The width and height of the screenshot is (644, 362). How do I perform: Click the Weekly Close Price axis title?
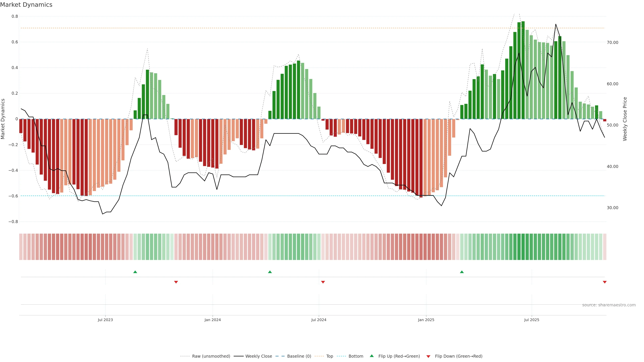pos(625,119)
